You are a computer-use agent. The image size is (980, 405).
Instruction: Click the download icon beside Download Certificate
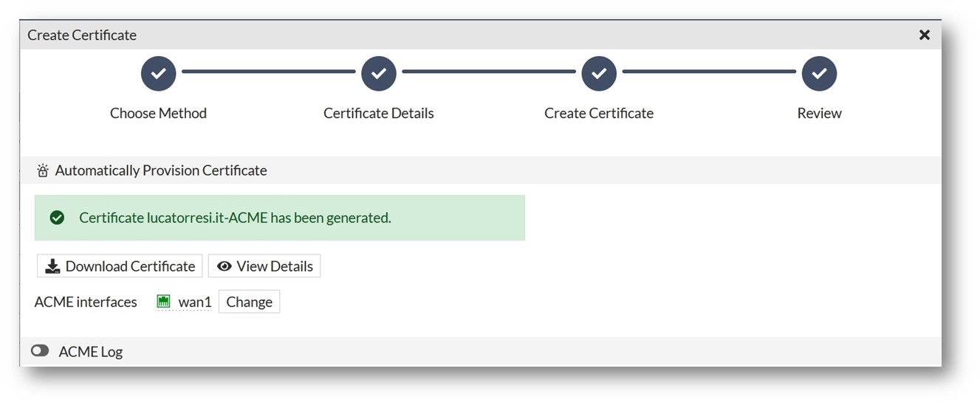(x=52, y=266)
